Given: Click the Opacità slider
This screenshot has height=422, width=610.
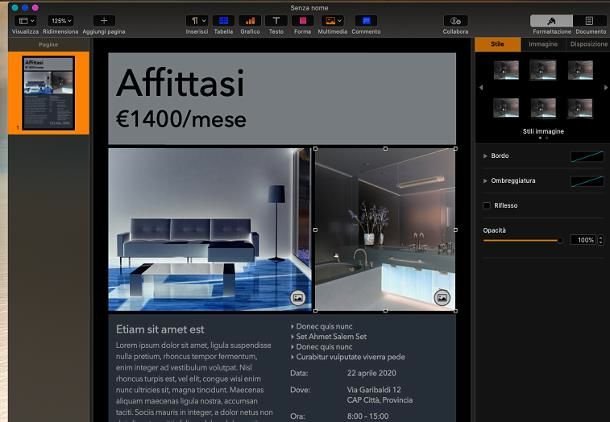Looking at the screenshot, I should [522, 241].
